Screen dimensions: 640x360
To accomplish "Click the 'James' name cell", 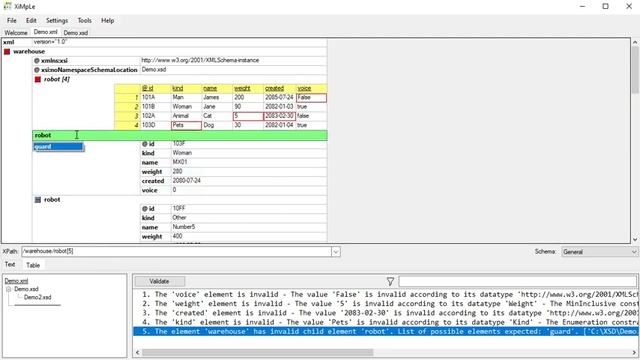I will pos(217,98).
